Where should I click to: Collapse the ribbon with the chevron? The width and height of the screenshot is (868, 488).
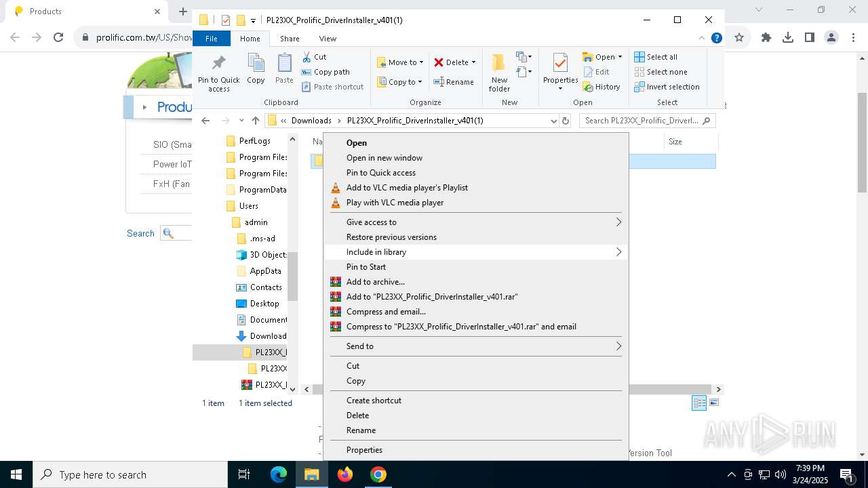tap(702, 39)
